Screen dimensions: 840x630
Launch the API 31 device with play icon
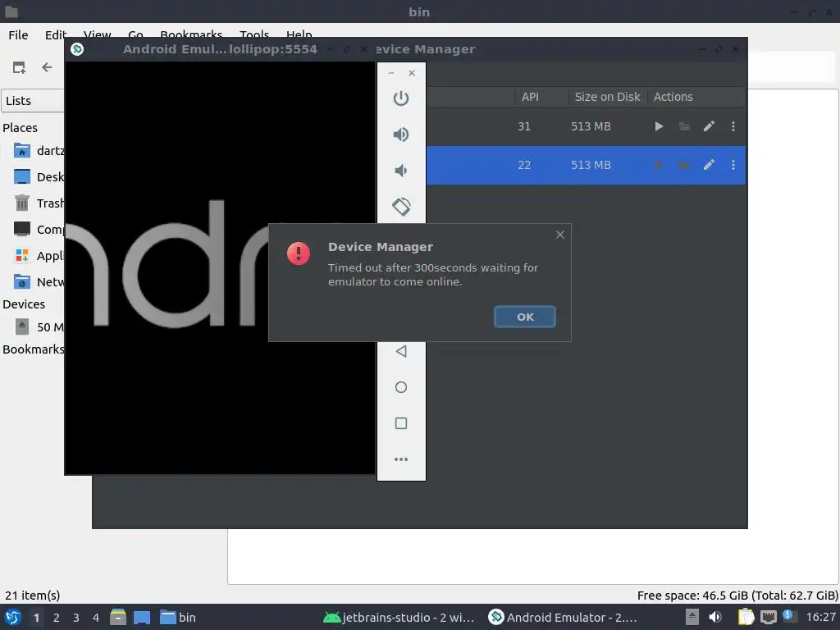(x=659, y=126)
